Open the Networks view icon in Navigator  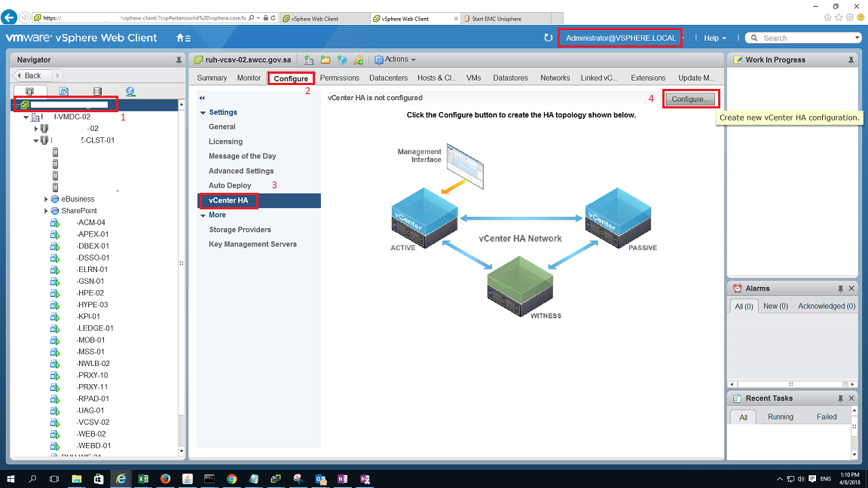[130, 90]
